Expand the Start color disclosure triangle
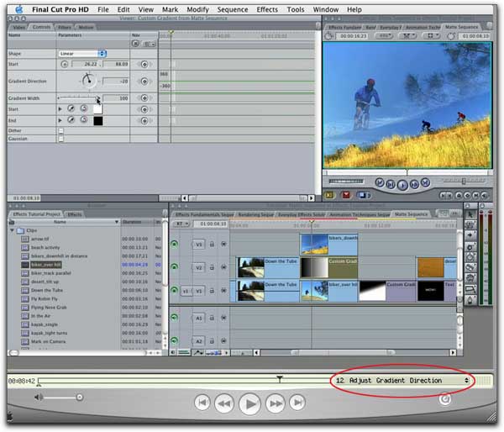This screenshot has height=432, width=504. tap(60, 109)
